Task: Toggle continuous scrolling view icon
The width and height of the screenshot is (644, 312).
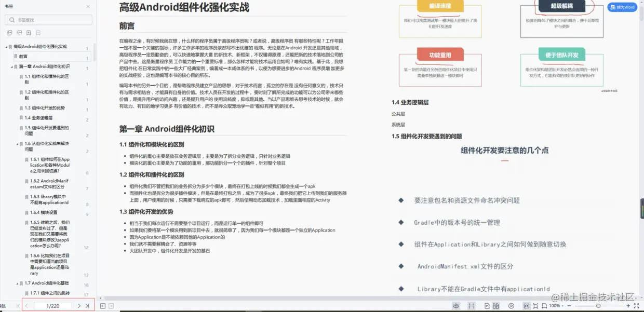Action: [472, 306]
